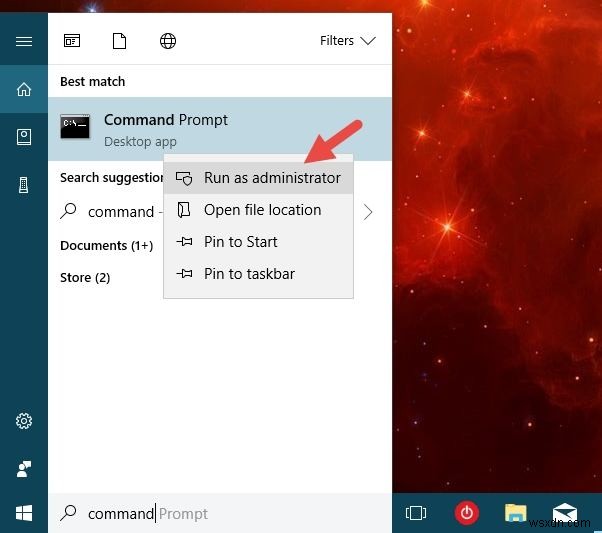Select Pin to taskbar
This screenshot has height=533, width=602.
pyautogui.click(x=258, y=274)
